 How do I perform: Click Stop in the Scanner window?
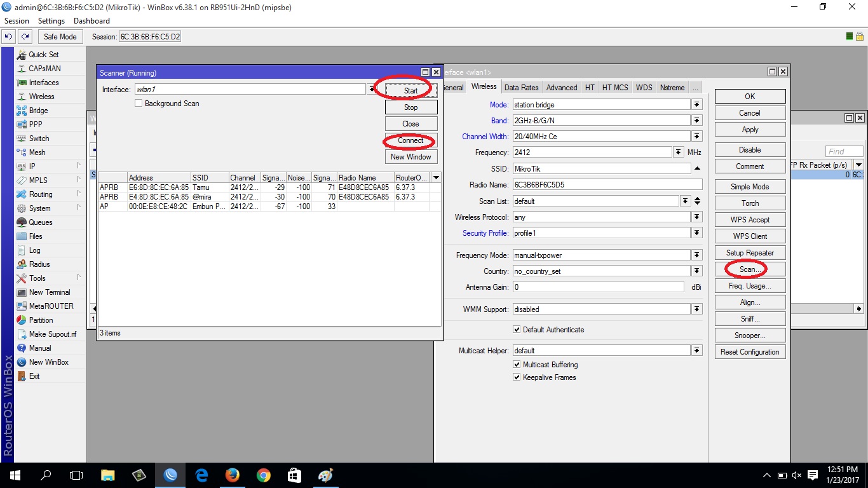pos(411,107)
